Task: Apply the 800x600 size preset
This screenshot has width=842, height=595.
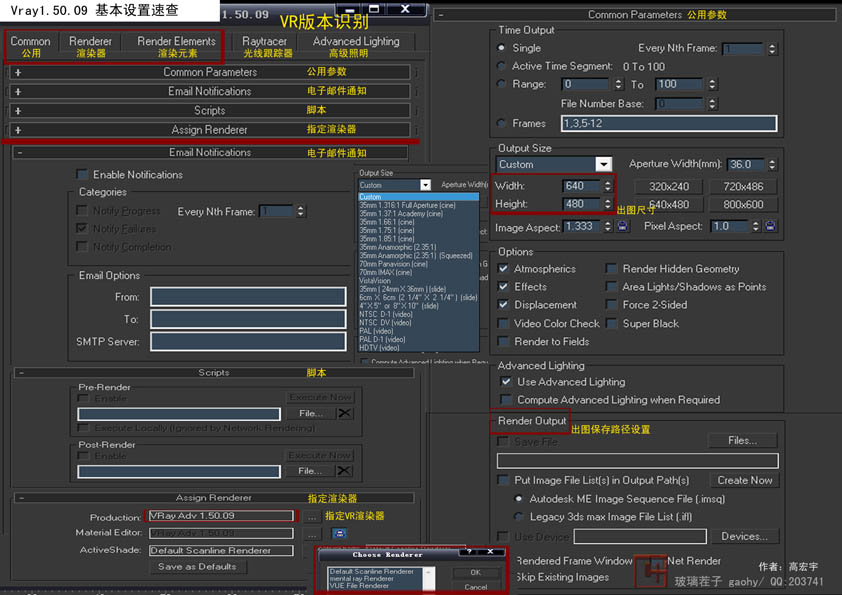Action: 743,205
